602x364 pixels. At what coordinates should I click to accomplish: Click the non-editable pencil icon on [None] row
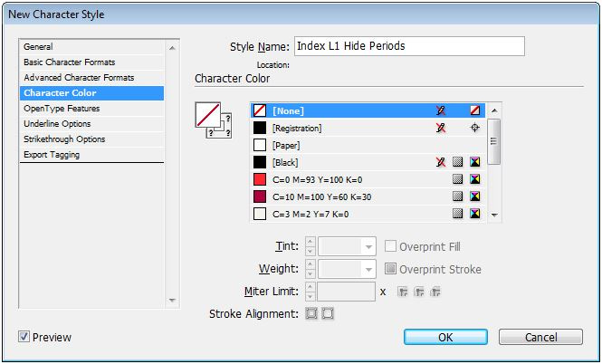point(441,111)
